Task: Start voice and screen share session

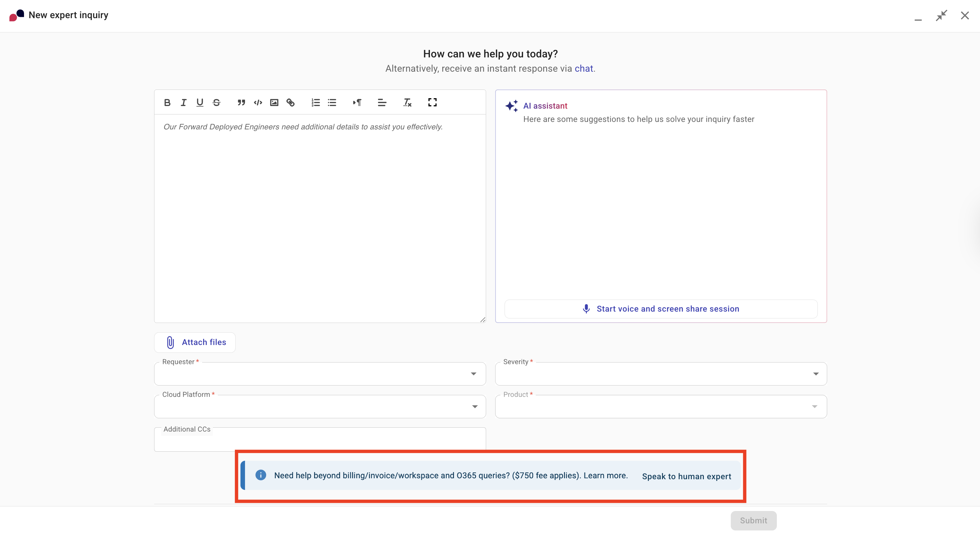Action: pos(661,309)
